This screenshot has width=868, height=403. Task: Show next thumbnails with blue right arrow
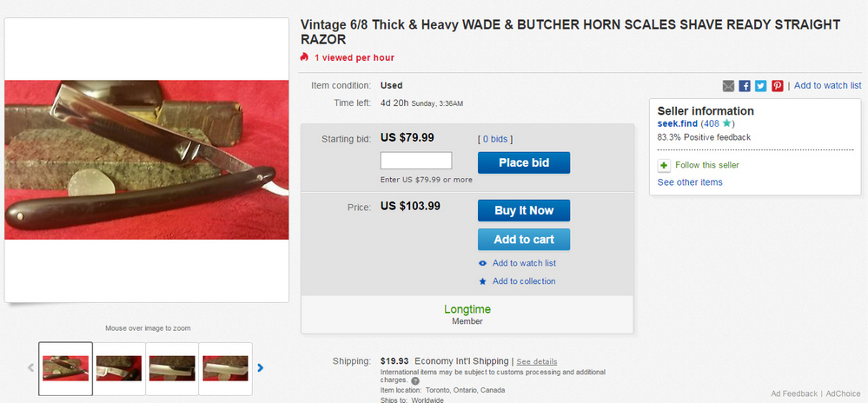pyautogui.click(x=260, y=368)
